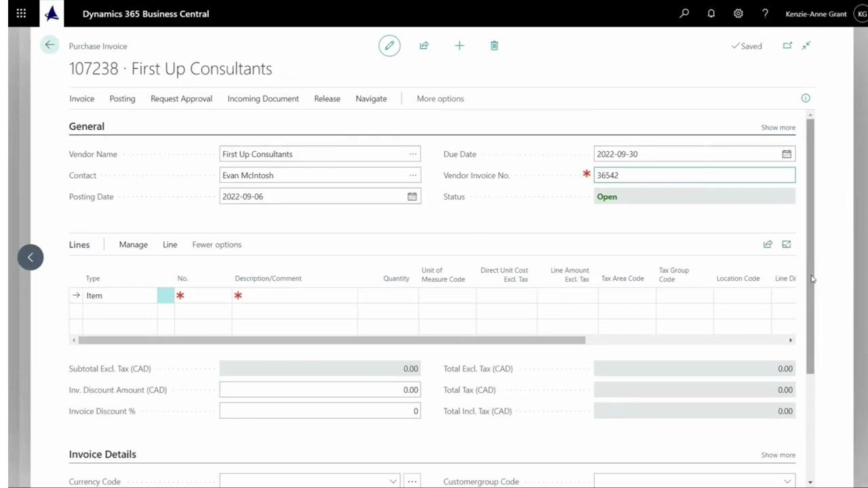The height and width of the screenshot is (488, 868).
Task: Open the Due Date calendar picker
Action: tap(787, 154)
